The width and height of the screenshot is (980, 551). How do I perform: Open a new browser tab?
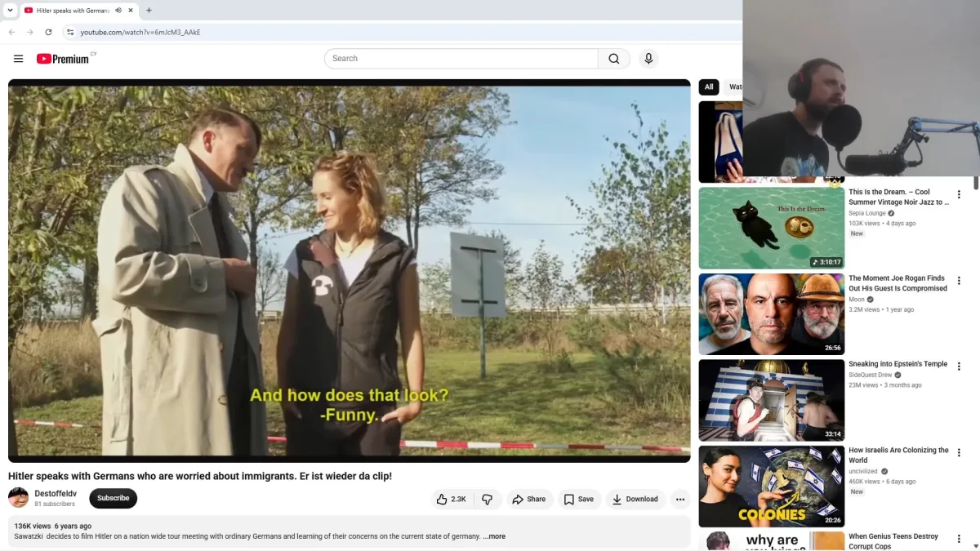coord(149,11)
